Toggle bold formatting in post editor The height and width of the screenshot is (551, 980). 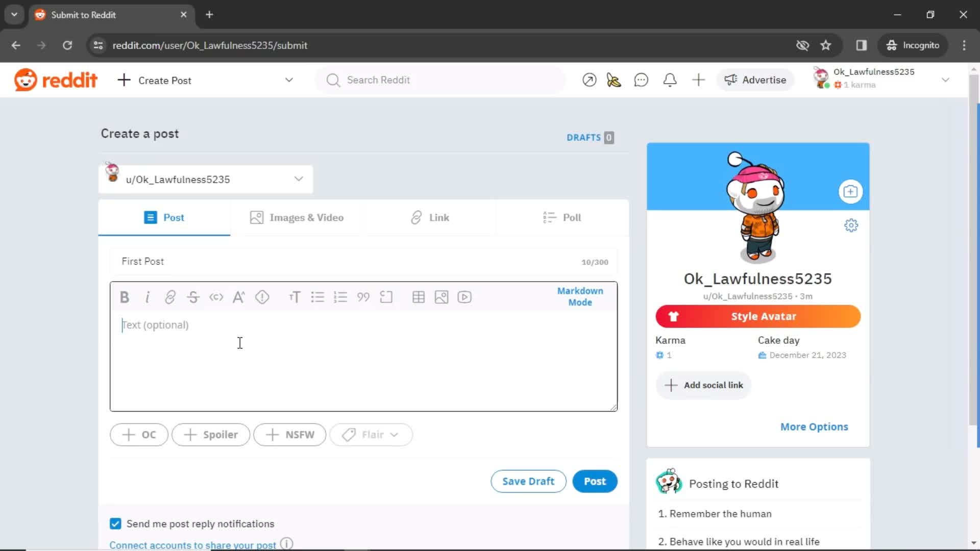124,297
